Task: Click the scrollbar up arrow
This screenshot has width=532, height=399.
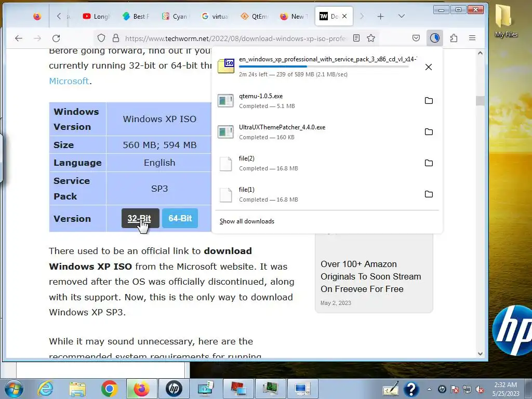Action: point(480,53)
